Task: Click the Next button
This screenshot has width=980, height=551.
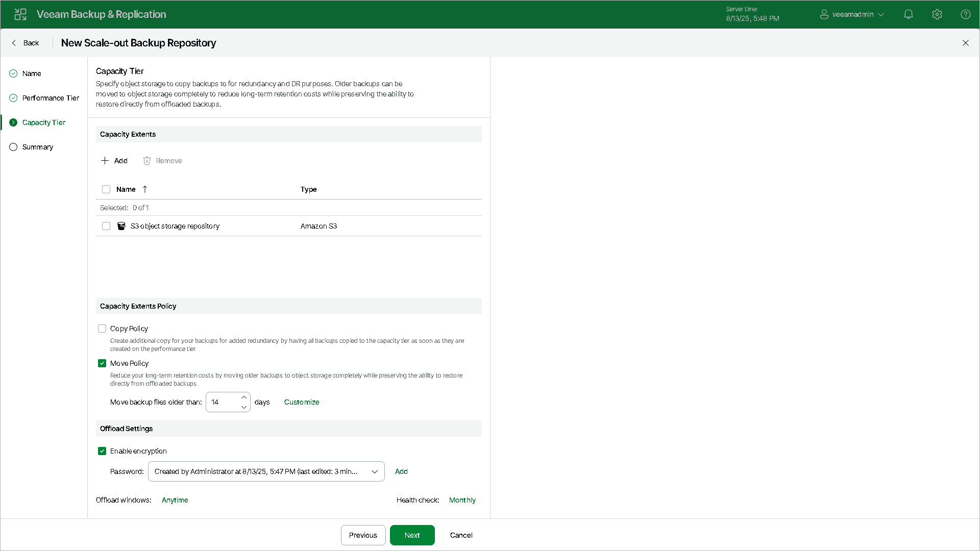Action: point(412,535)
